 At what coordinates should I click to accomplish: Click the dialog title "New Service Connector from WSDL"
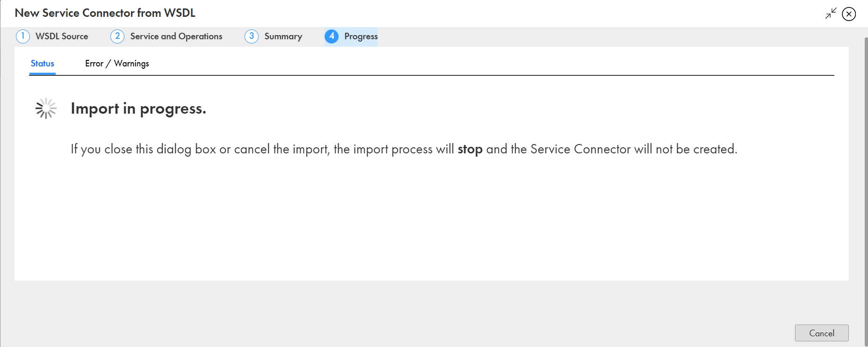(x=105, y=13)
